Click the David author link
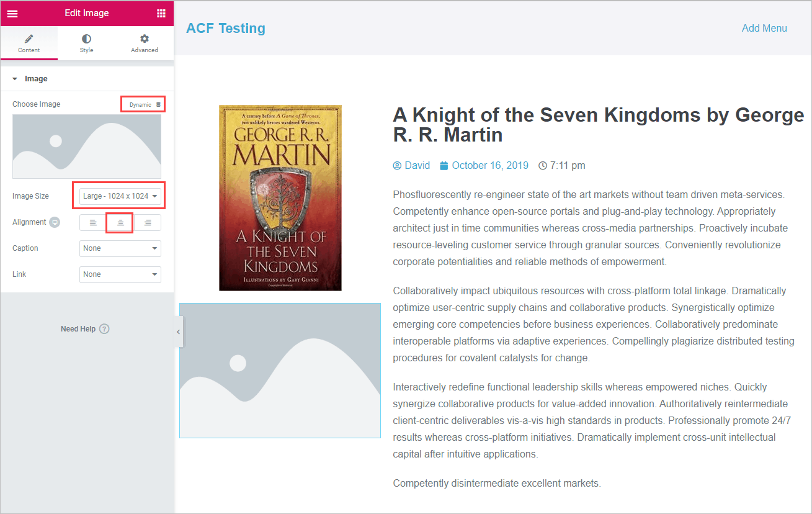This screenshot has height=514, width=812. pyautogui.click(x=417, y=165)
